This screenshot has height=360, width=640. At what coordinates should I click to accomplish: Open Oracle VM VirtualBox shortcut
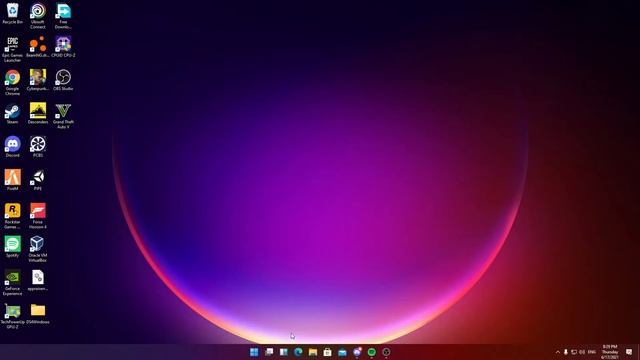point(38,249)
